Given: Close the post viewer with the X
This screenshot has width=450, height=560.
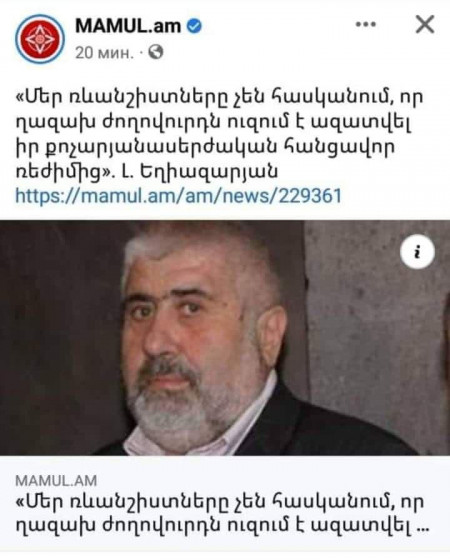Looking at the screenshot, I should 425,25.
